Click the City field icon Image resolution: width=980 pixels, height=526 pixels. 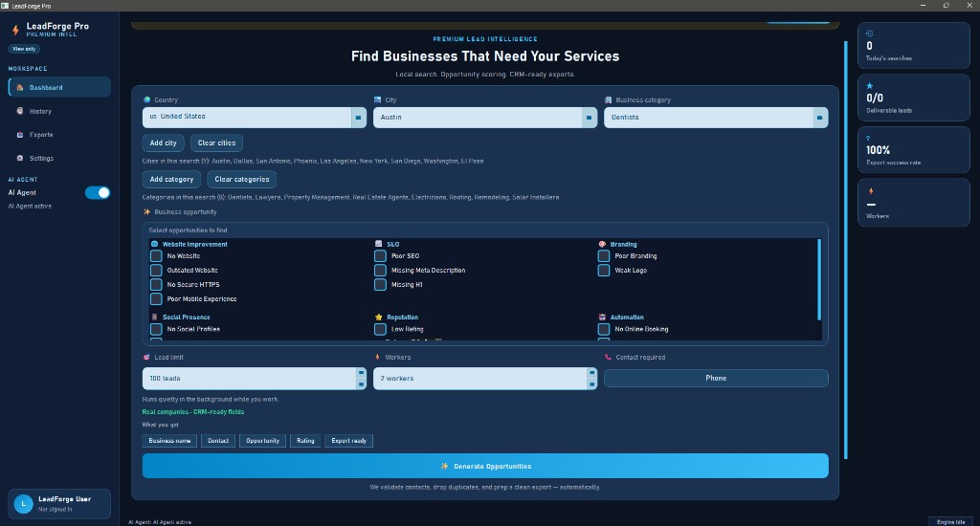[377, 99]
